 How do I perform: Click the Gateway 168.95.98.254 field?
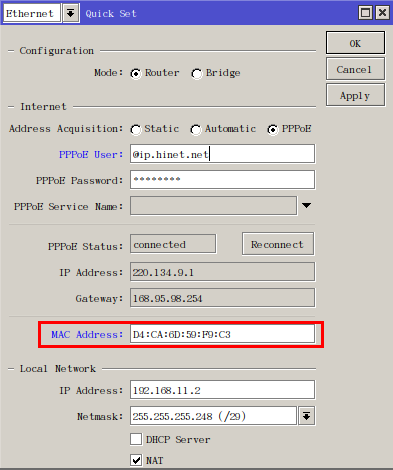[x=222, y=298]
